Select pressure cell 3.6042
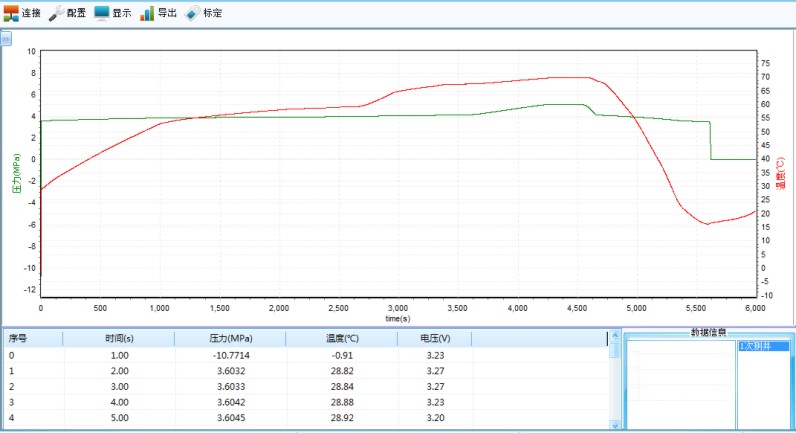 (231, 403)
